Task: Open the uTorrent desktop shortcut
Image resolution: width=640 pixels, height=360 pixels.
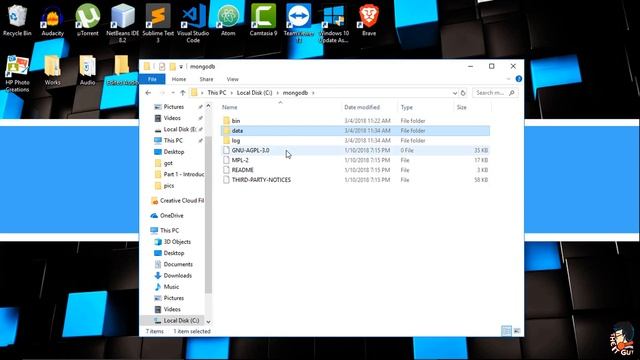Action: [87, 20]
